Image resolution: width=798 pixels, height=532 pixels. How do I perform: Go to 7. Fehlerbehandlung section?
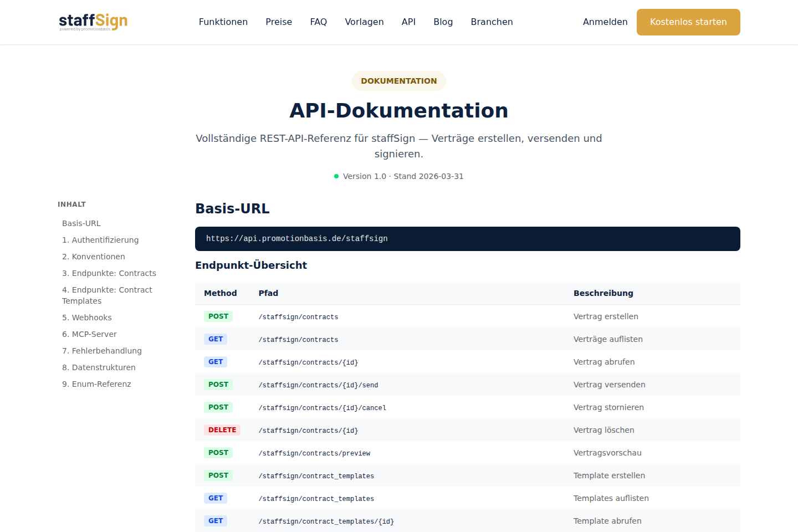pos(102,351)
